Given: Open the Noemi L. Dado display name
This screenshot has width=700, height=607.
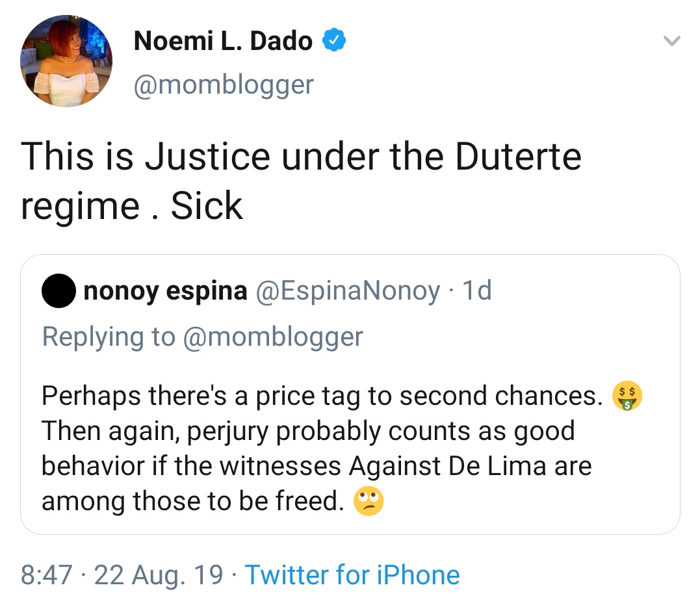Looking at the screenshot, I should [223, 42].
